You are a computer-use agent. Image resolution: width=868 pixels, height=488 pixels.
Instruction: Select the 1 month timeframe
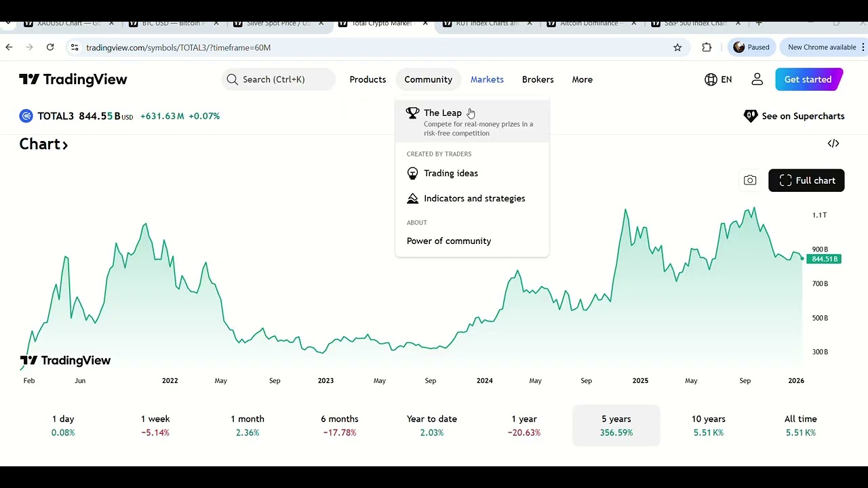coord(248,426)
